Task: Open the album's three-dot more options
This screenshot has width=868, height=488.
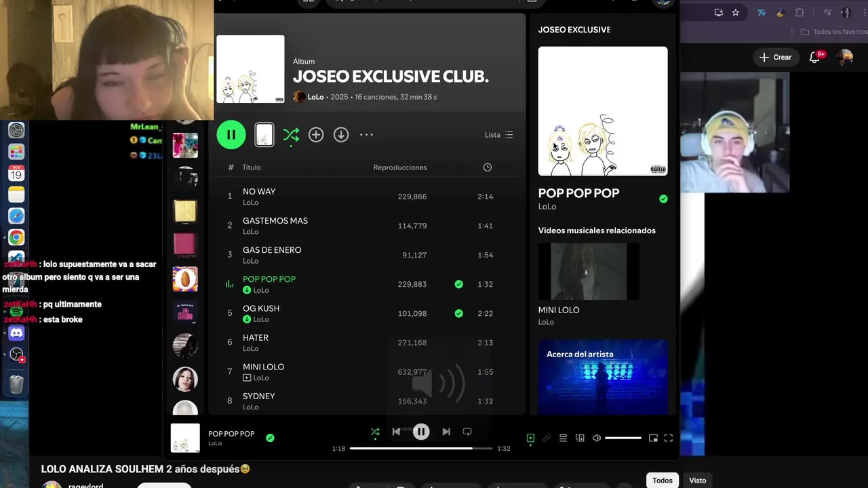Action: pos(366,134)
